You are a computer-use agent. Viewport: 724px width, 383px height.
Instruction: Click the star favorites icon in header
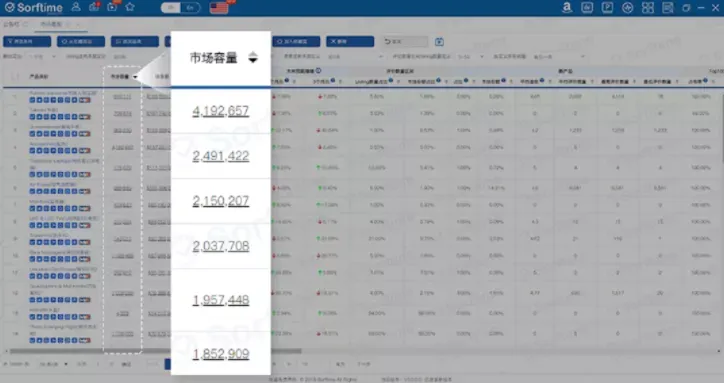[130, 7]
